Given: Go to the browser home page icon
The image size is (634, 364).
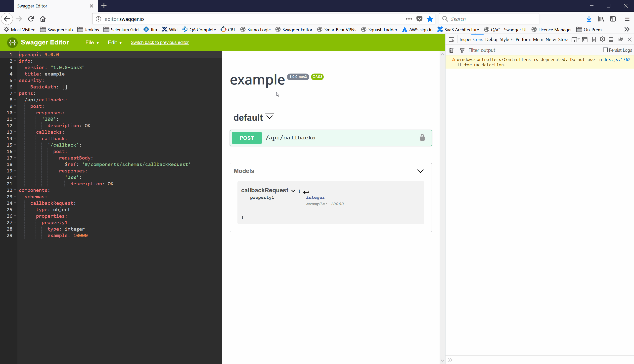Looking at the screenshot, I should click(43, 19).
